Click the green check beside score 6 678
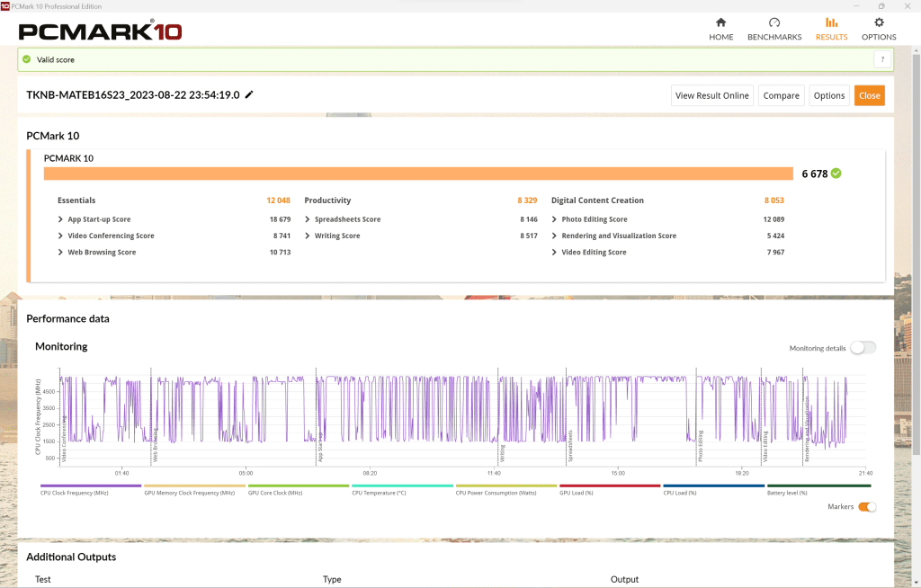 pyautogui.click(x=836, y=174)
